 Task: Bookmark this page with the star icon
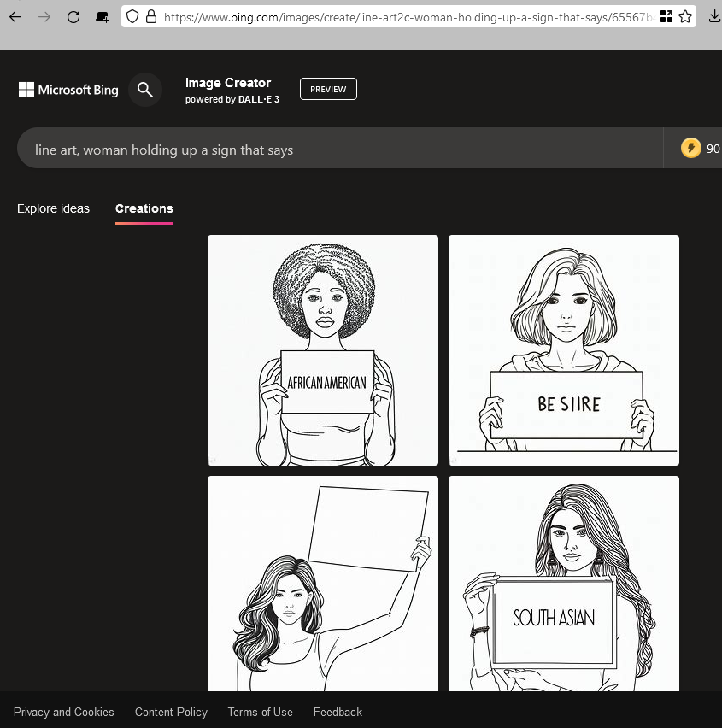(x=685, y=17)
